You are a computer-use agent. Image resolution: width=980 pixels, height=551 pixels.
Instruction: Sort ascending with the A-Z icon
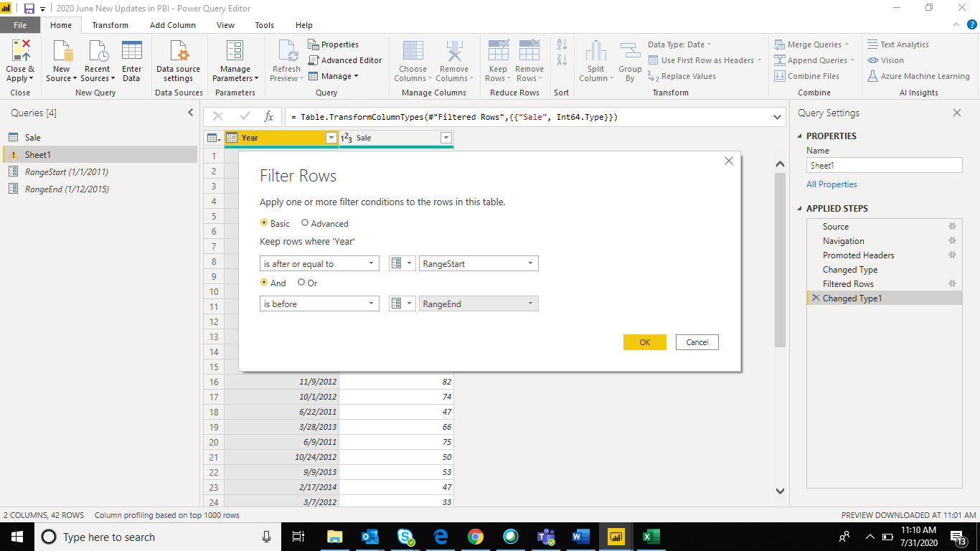[562, 44]
